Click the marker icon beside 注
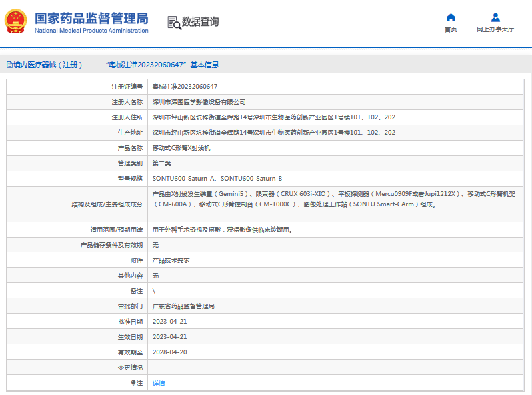 click(133, 383)
